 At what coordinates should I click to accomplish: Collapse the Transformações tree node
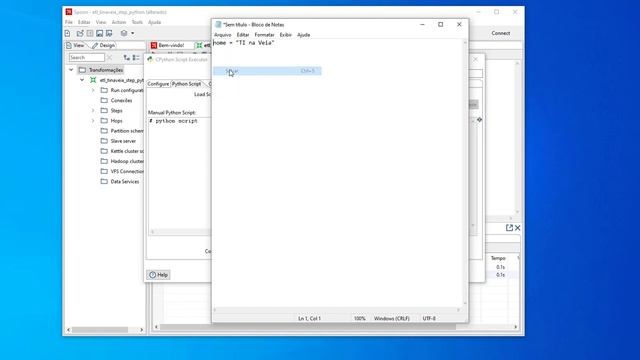pyautogui.click(x=71, y=70)
